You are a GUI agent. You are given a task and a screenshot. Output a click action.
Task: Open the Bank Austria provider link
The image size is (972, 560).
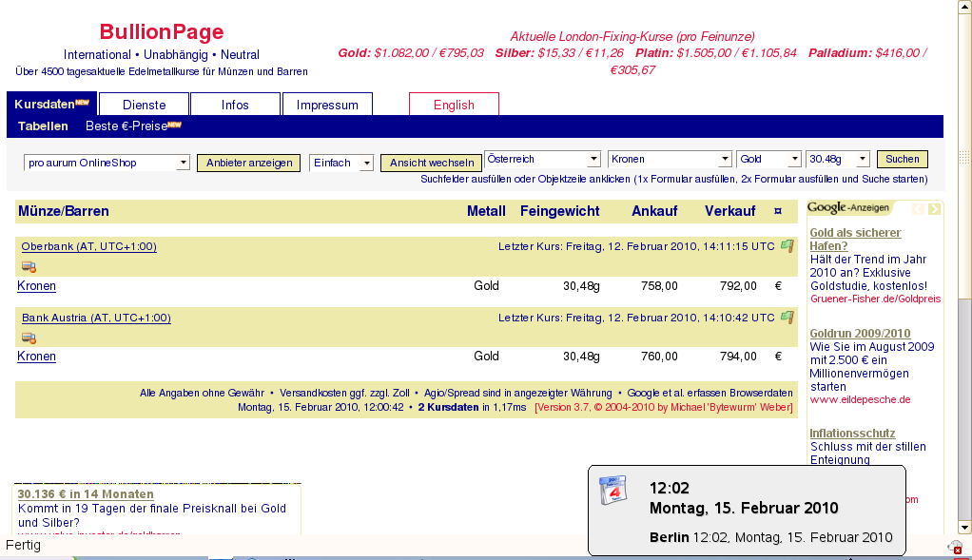click(96, 318)
